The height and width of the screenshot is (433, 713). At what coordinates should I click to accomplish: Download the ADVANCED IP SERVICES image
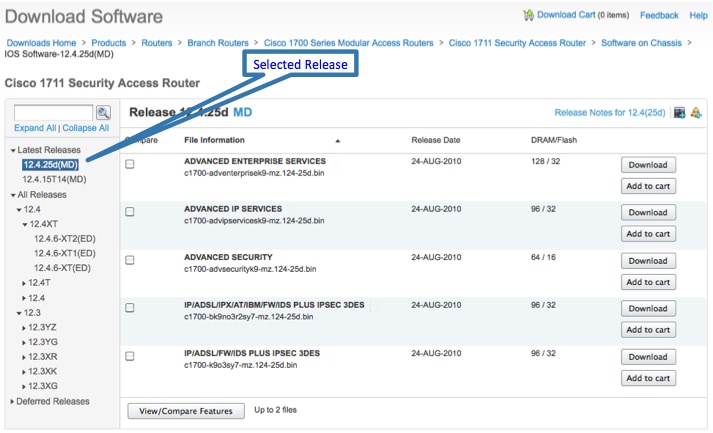pos(648,212)
